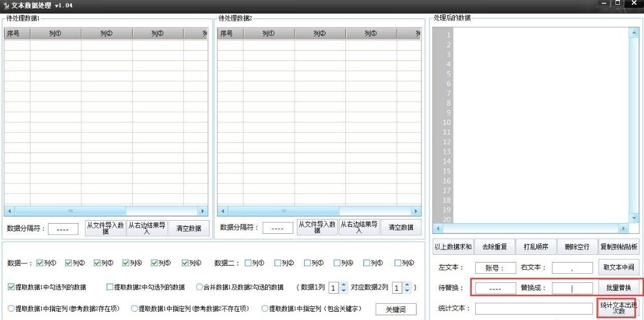Click 列③ header in data 2 table

point(371,33)
